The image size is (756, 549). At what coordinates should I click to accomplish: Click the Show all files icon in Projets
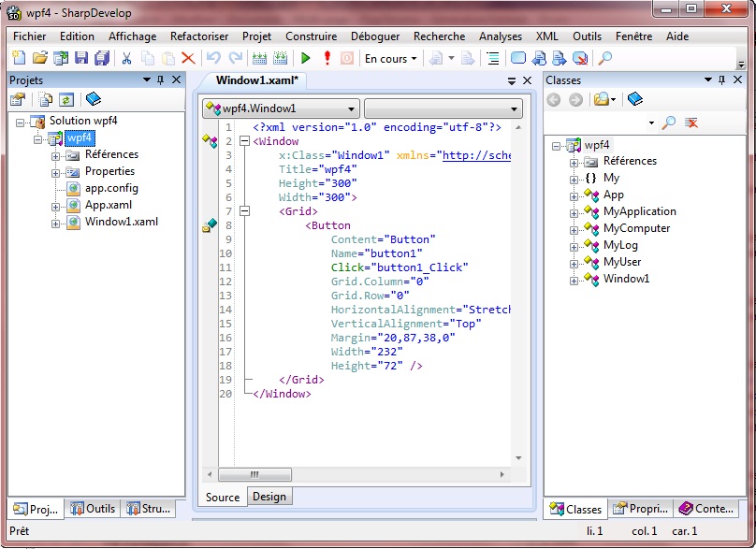[46, 100]
